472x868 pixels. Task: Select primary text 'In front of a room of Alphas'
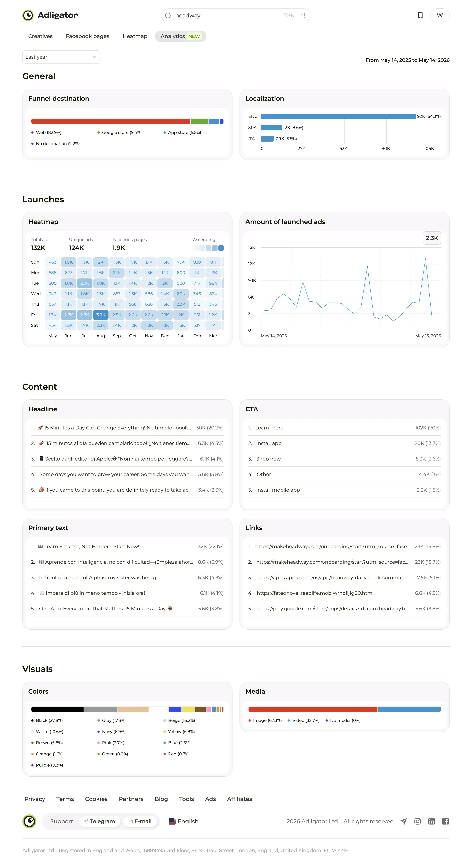point(127,577)
